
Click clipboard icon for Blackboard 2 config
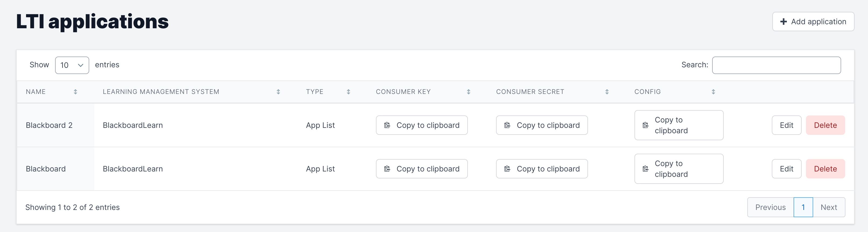click(645, 125)
